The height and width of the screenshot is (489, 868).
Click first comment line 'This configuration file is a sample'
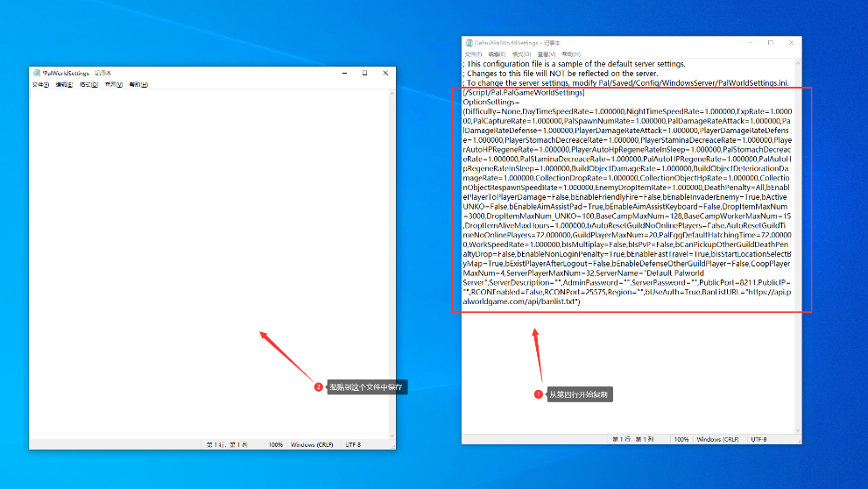[x=574, y=64]
